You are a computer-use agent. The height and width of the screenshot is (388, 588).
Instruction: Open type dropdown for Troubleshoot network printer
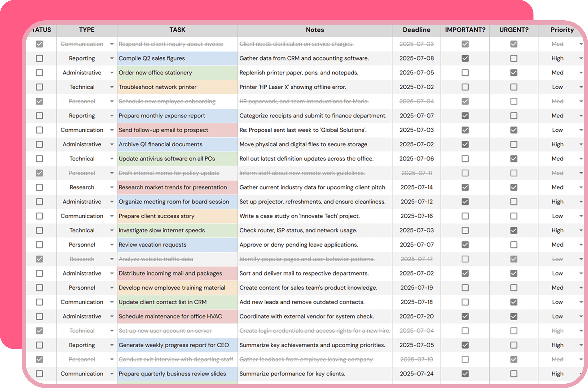tap(112, 87)
